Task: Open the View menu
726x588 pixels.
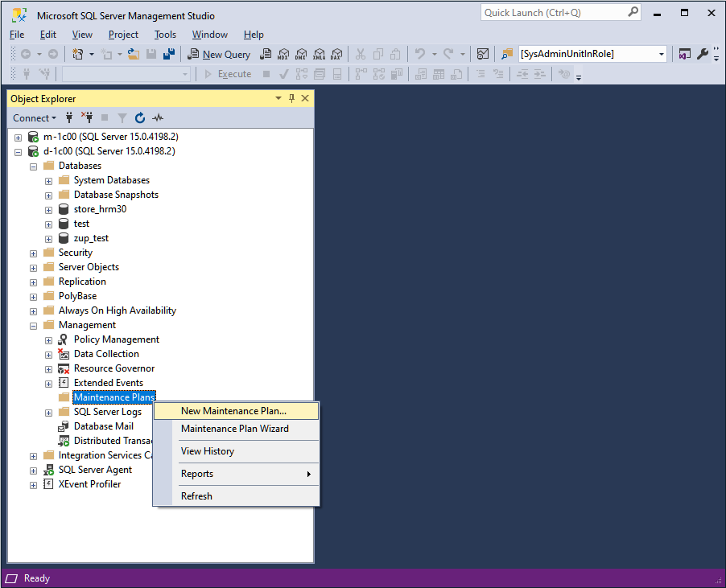Action: (82, 35)
